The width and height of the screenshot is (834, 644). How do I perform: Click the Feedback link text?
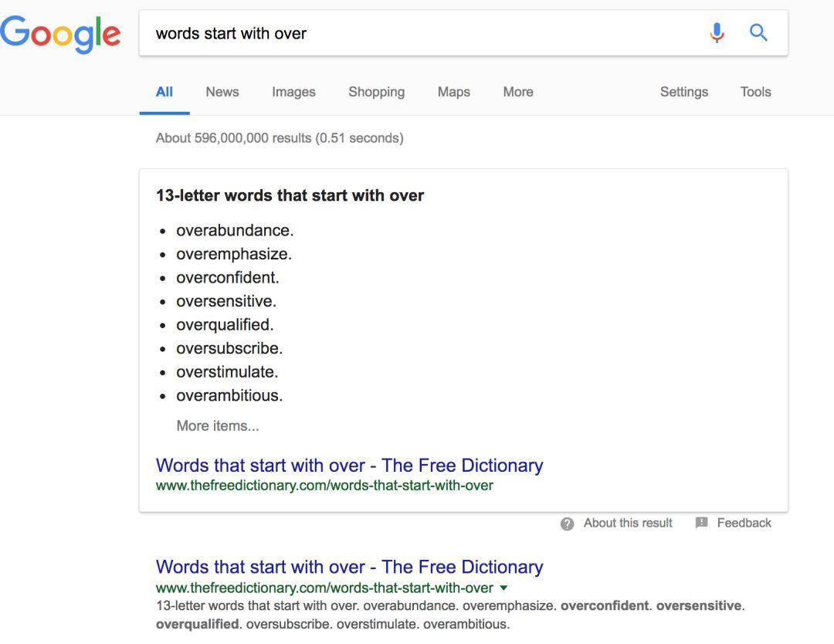(x=744, y=523)
